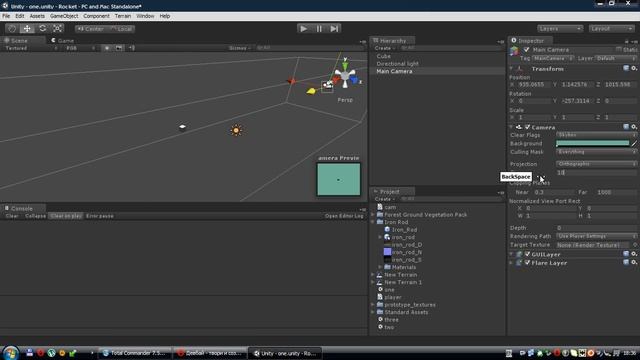
Task: Click the Main Camera object icon in Inspector
Action: (514, 51)
